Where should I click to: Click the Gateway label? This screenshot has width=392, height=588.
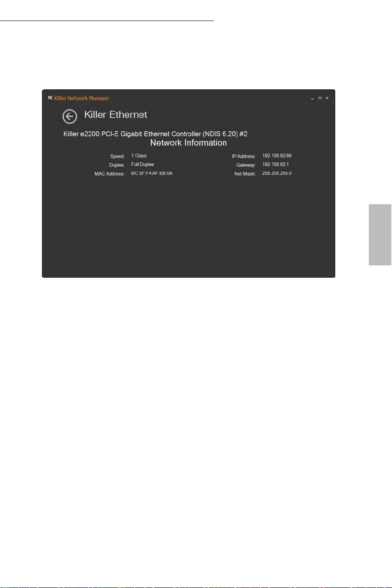tap(246, 165)
